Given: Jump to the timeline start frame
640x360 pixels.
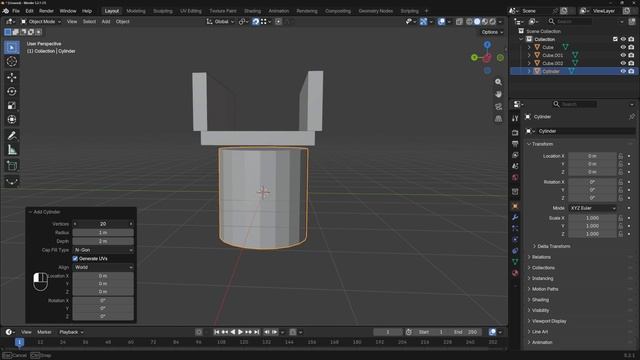Looking at the screenshot, I should point(217,332).
